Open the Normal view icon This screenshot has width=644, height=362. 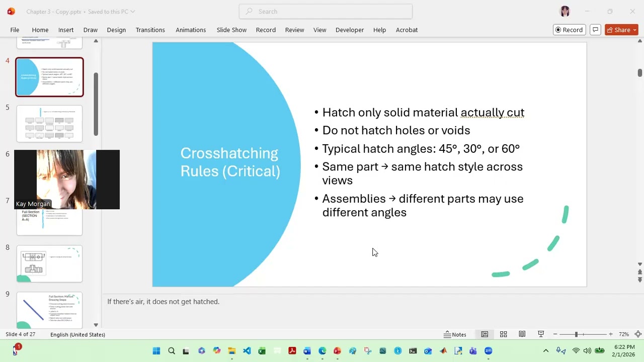point(485,334)
